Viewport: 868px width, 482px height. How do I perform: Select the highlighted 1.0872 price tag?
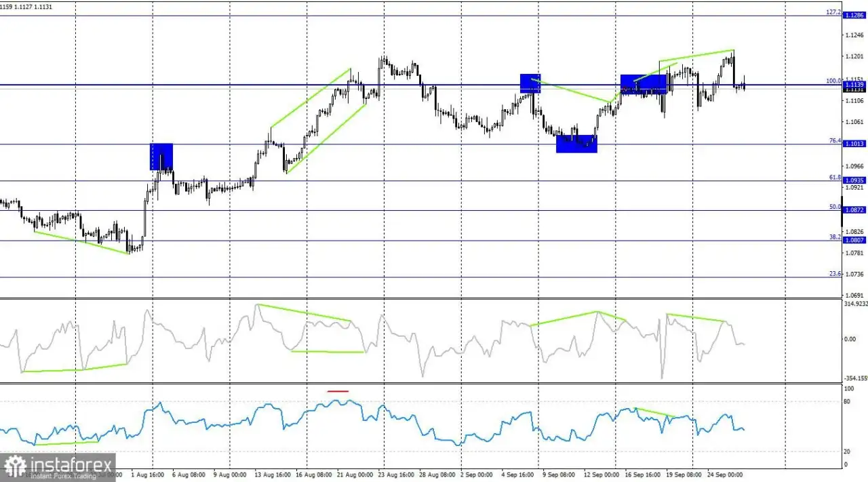[x=854, y=210]
